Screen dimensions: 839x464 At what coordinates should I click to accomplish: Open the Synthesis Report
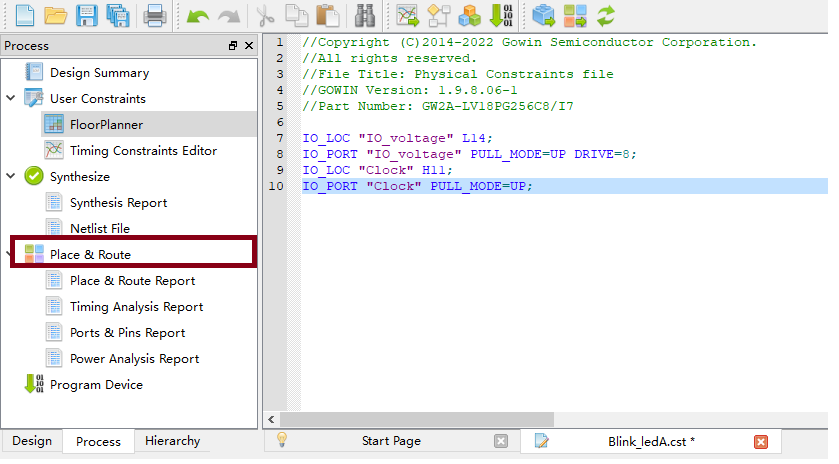point(118,203)
